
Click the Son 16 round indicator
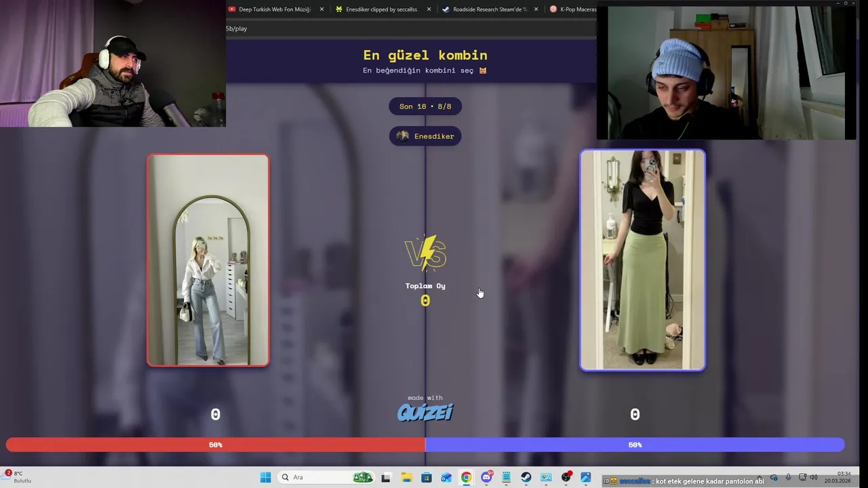tap(425, 106)
